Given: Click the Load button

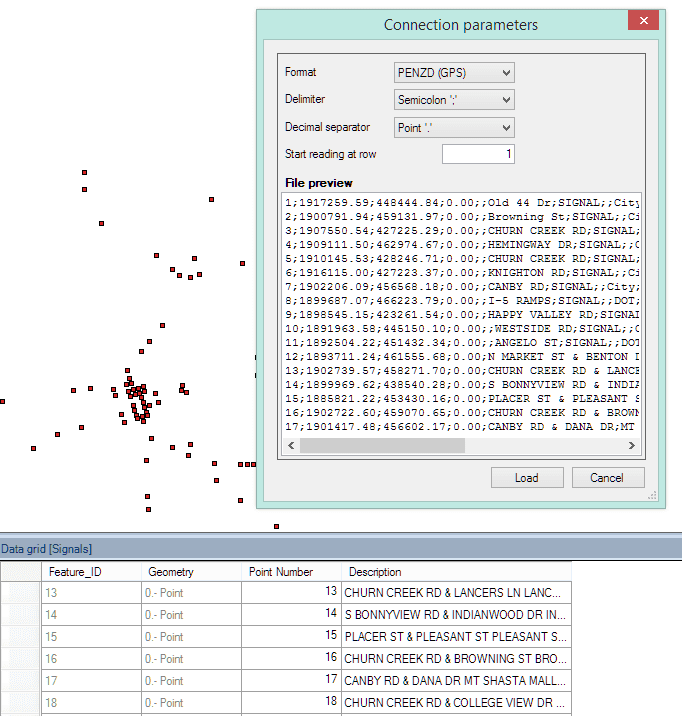Looking at the screenshot, I should [527, 478].
